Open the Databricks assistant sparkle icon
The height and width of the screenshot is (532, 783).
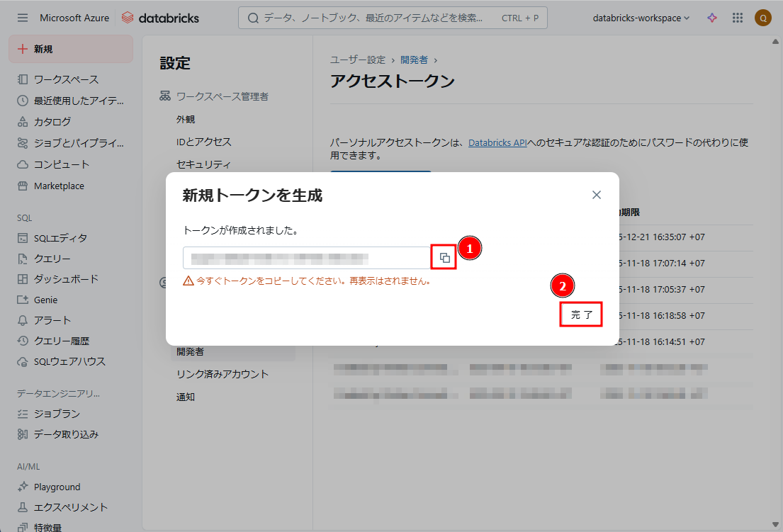pyautogui.click(x=712, y=18)
